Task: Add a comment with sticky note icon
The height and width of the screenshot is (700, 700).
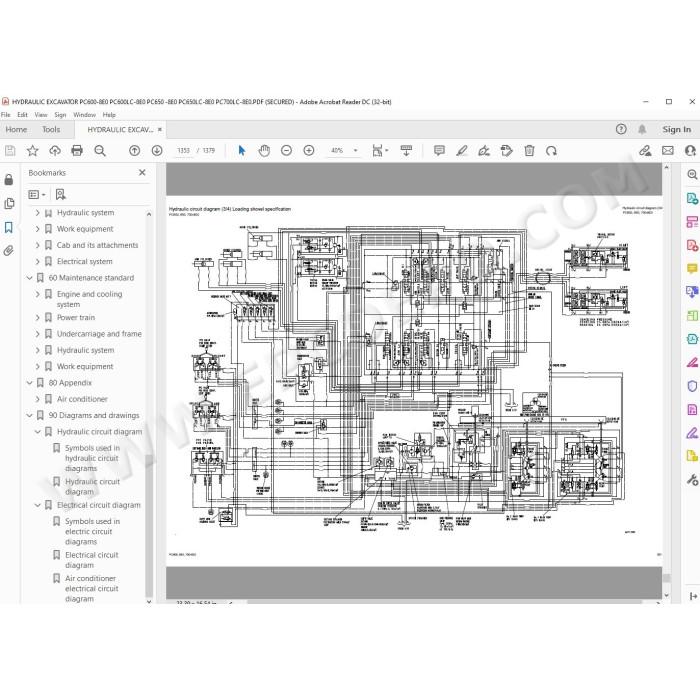Action: click(439, 151)
